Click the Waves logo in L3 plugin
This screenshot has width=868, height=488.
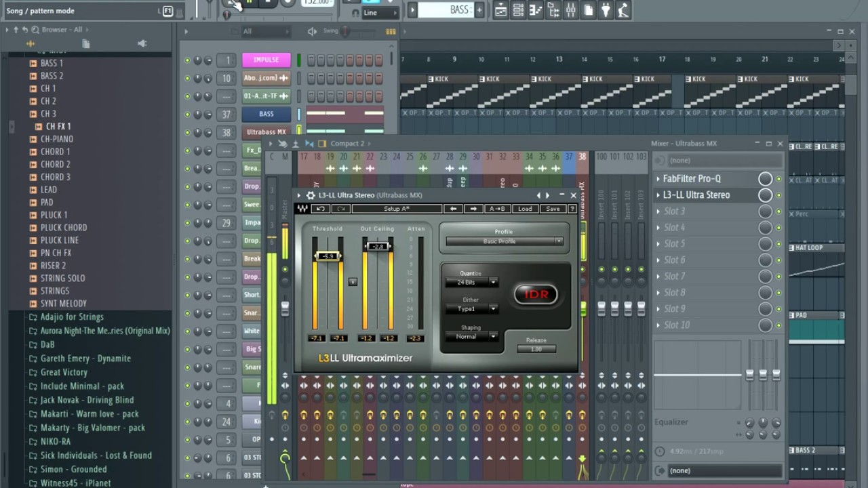pos(302,209)
